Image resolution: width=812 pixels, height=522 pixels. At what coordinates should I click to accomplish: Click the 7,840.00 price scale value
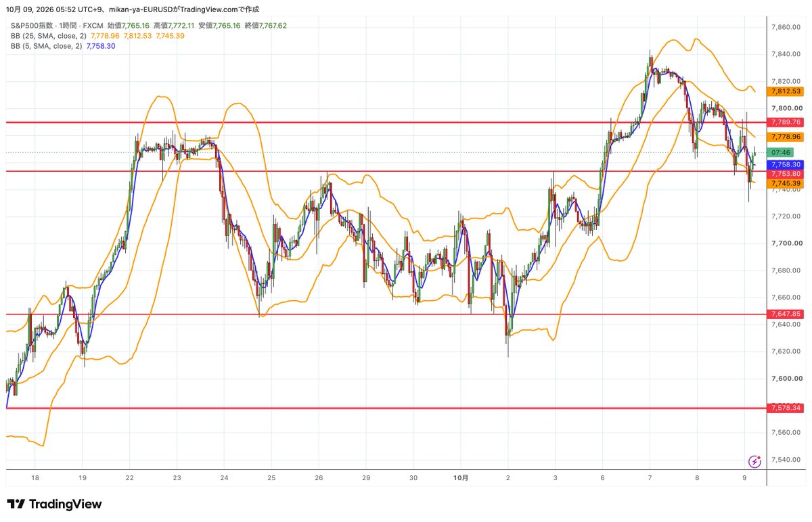click(x=787, y=54)
